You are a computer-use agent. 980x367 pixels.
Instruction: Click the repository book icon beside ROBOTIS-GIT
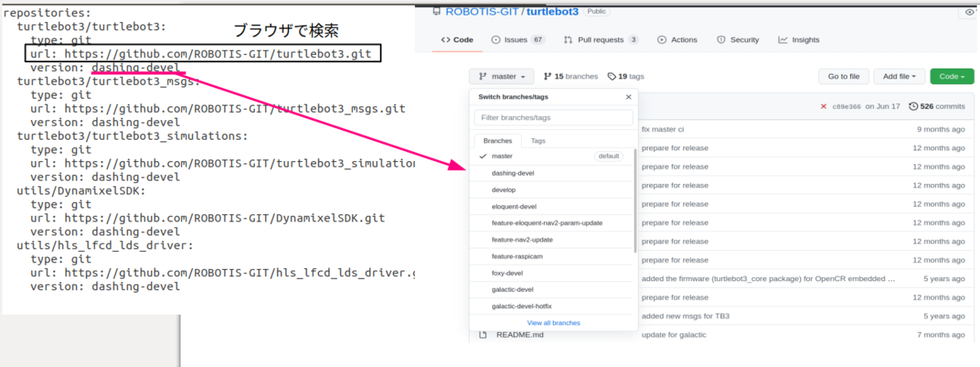[x=437, y=12]
